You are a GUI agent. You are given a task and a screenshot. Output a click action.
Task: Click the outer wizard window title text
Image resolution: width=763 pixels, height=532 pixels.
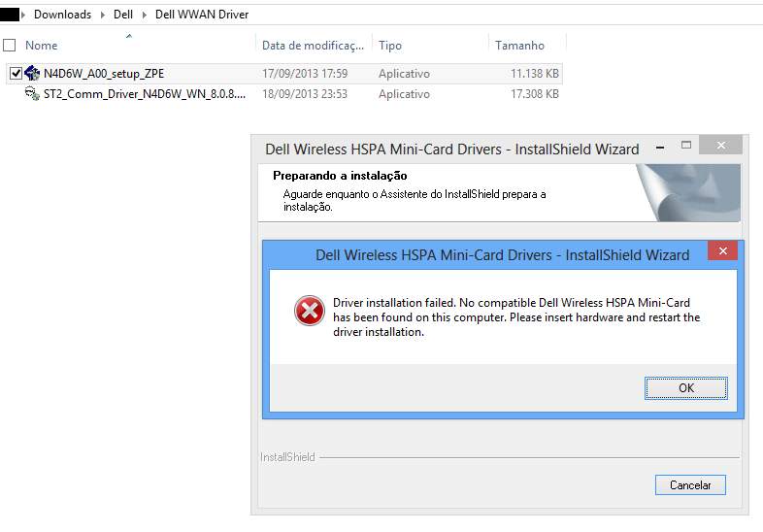coord(451,149)
